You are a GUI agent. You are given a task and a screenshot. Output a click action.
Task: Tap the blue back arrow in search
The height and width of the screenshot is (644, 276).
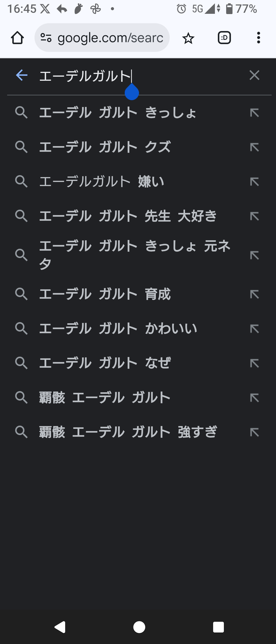(x=22, y=75)
